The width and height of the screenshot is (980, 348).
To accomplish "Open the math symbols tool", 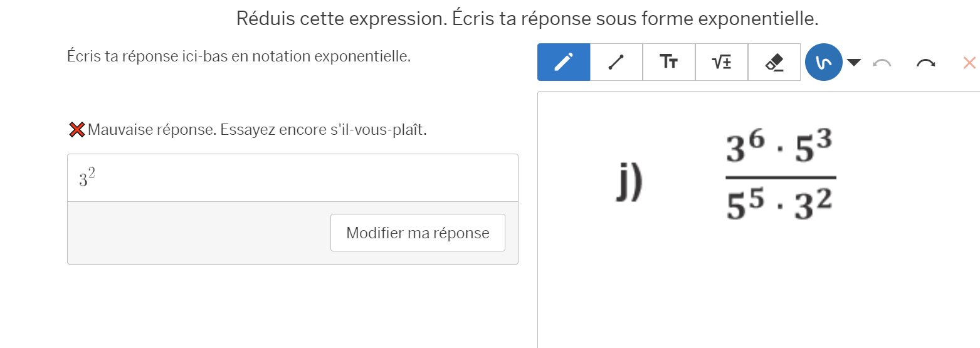I will 722,62.
